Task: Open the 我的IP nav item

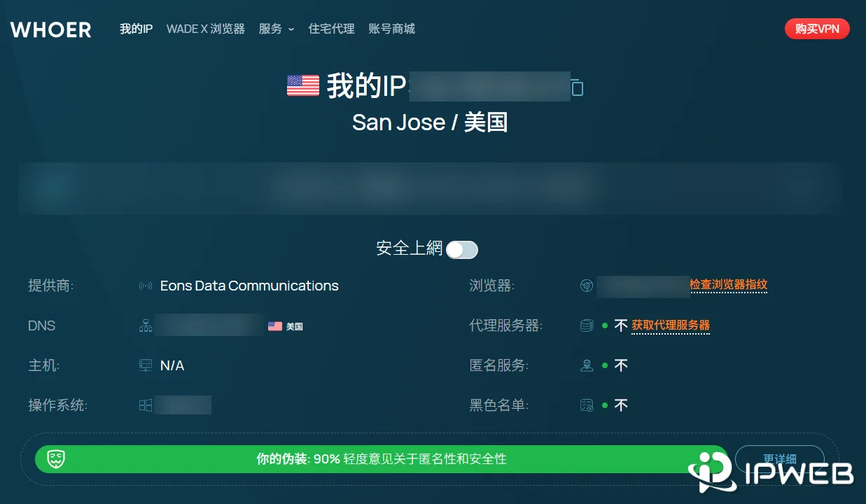Action: coord(136,29)
